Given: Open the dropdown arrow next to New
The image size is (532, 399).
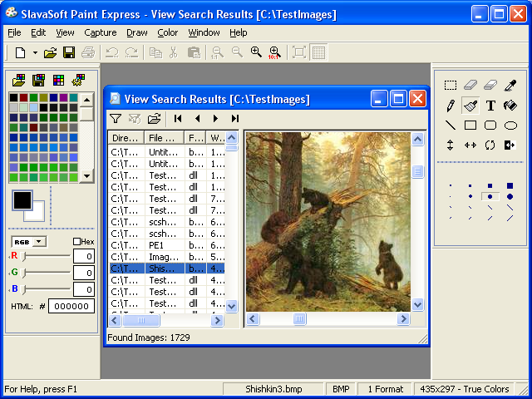Looking at the screenshot, I should click(x=35, y=52).
